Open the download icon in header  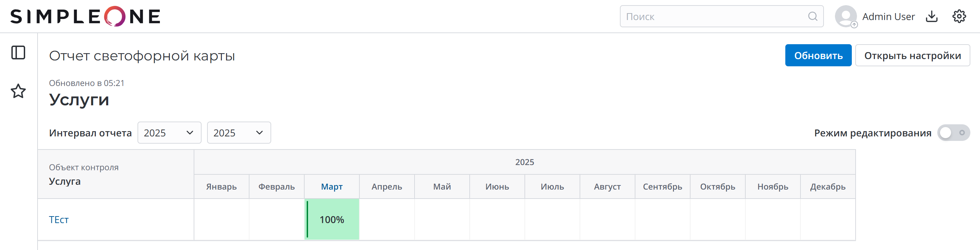pyautogui.click(x=931, y=16)
